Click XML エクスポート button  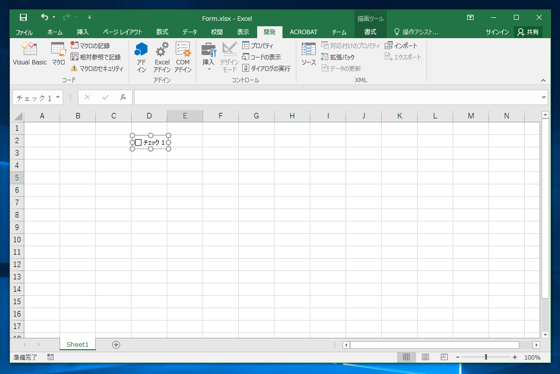point(403,57)
